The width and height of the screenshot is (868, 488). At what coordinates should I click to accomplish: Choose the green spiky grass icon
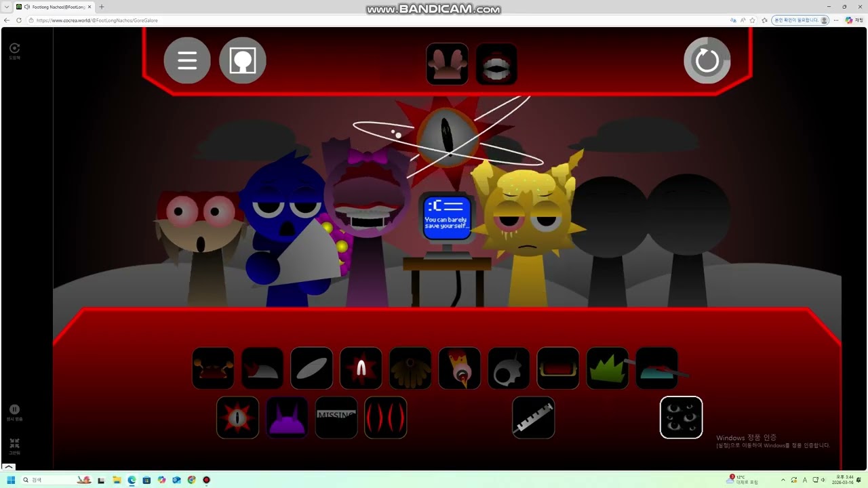click(x=608, y=368)
